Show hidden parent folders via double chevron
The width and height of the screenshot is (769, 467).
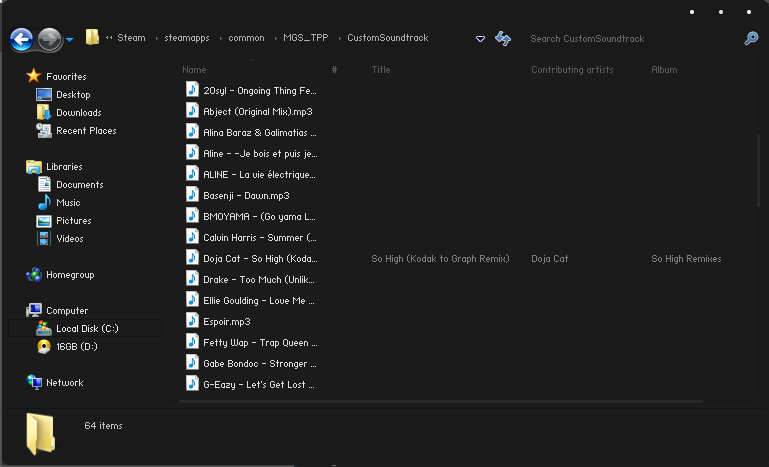coord(109,38)
